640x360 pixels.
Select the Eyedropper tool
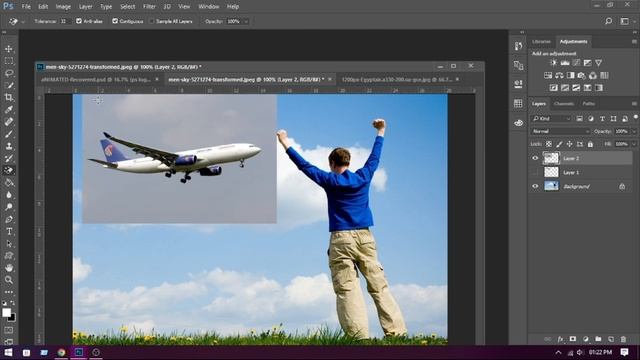click(9, 109)
